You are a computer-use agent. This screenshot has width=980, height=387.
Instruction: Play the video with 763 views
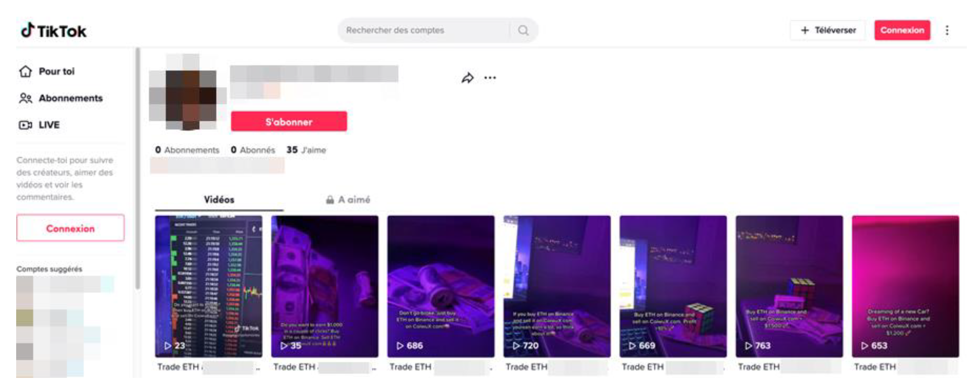click(x=789, y=286)
